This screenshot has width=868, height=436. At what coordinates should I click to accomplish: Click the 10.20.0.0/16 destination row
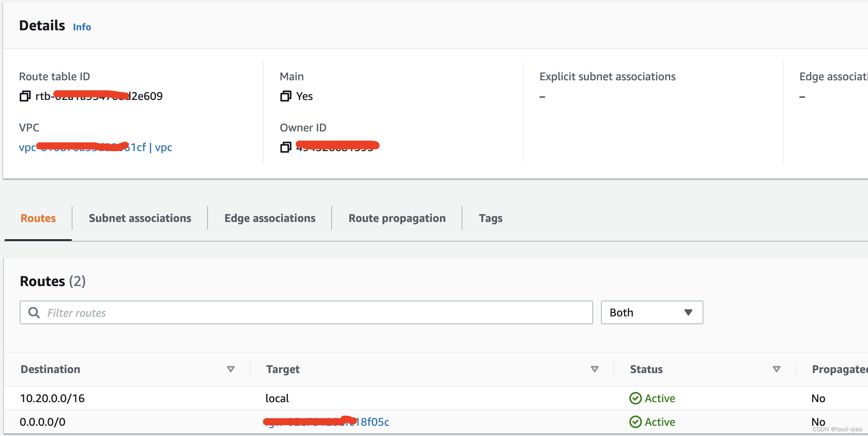pos(52,398)
